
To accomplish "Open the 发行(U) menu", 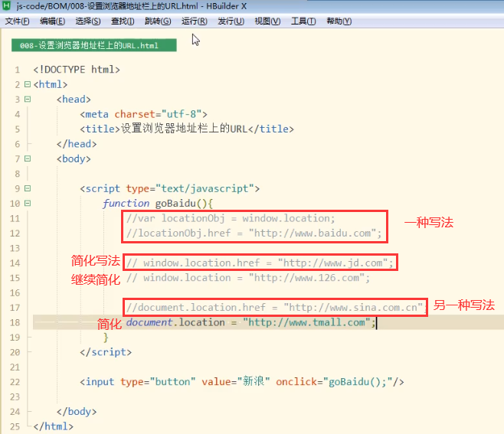I will click(231, 21).
